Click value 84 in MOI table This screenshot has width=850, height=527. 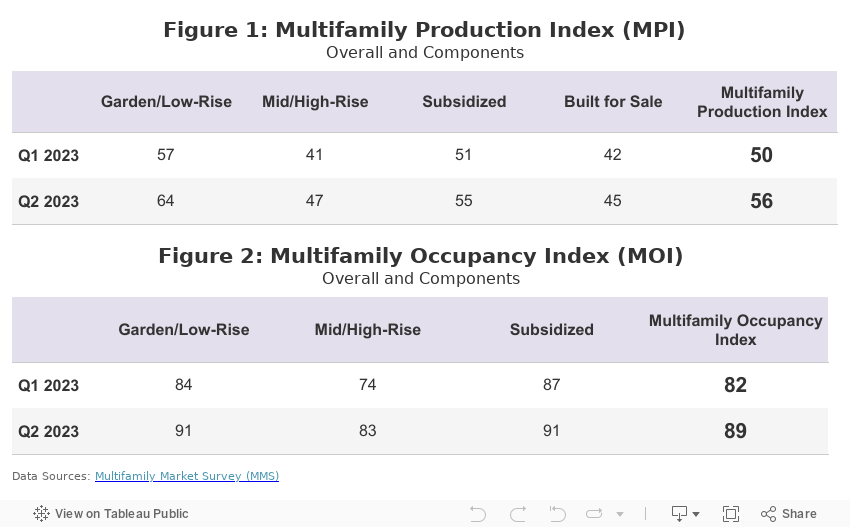click(x=184, y=384)
